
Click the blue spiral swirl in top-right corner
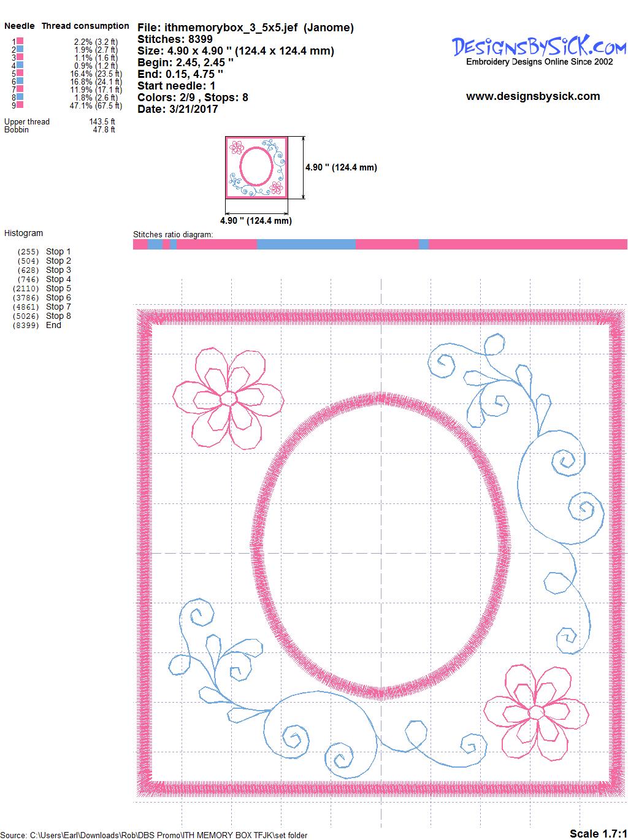coord(443,363)
